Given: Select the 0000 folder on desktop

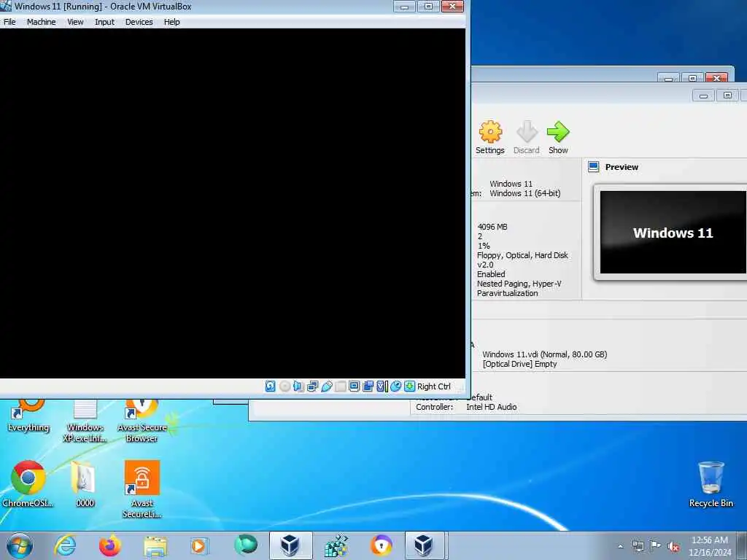Looking at the screenshot, I should click(x=85, y=484).
